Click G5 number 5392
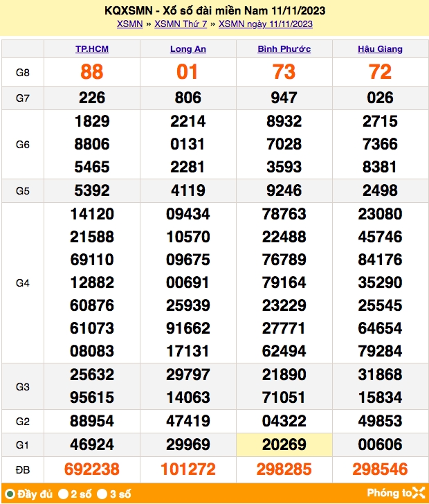Screen dimensions: 429x504 92,190
